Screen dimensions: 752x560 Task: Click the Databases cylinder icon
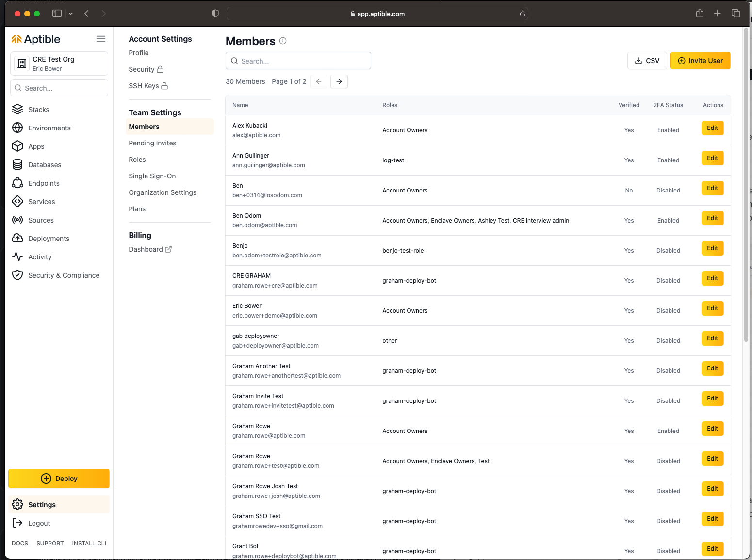click(x=17, y=165)
